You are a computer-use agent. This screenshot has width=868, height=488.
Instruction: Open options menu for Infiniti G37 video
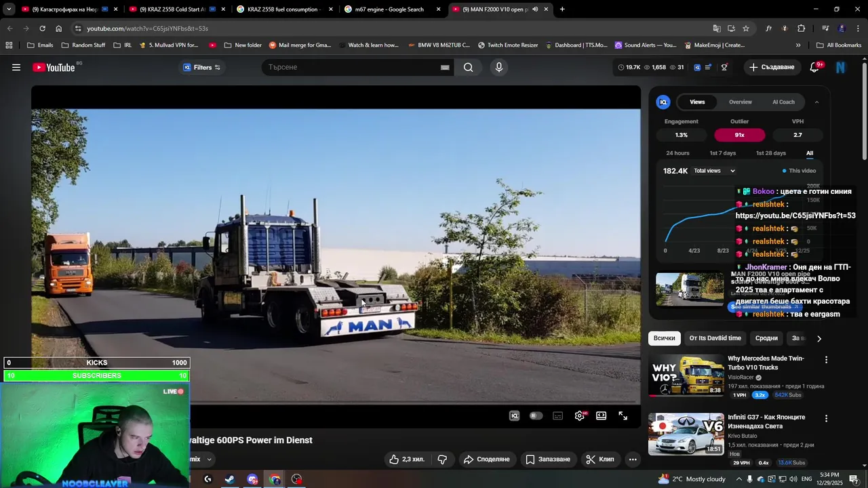click(x=826, y=418)
